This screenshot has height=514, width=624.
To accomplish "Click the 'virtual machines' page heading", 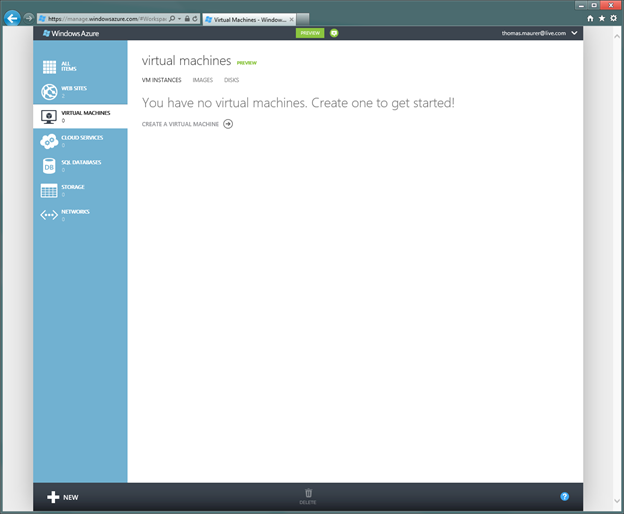I will [x=186, y=60].
